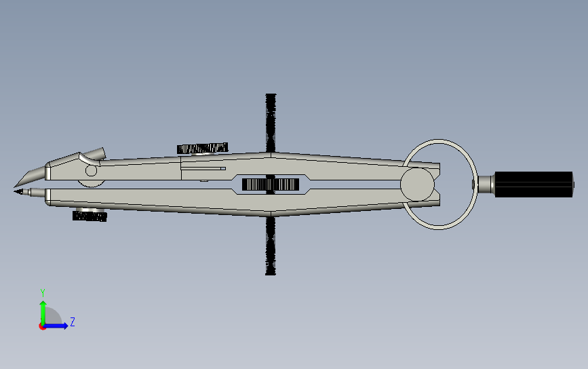
Task: Select the lower knurled clamping nut
Action: tap(90, 216)
